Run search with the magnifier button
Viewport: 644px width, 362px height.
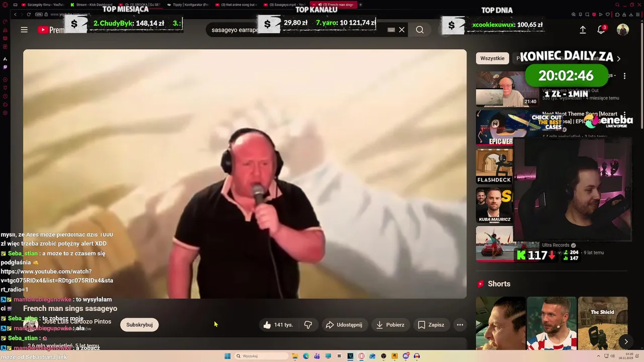pos(420,30)
